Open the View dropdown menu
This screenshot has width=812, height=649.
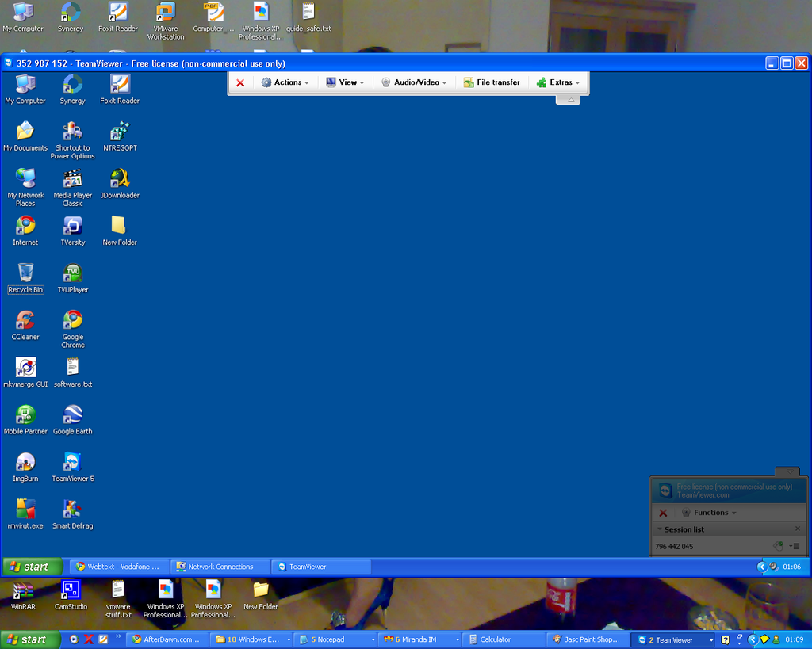pos(345,82)
